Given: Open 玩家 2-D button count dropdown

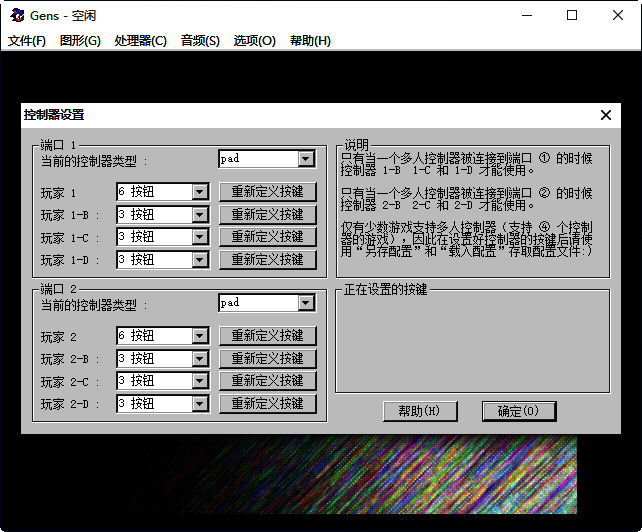Looking at the screenshot, I should [199, 404].
